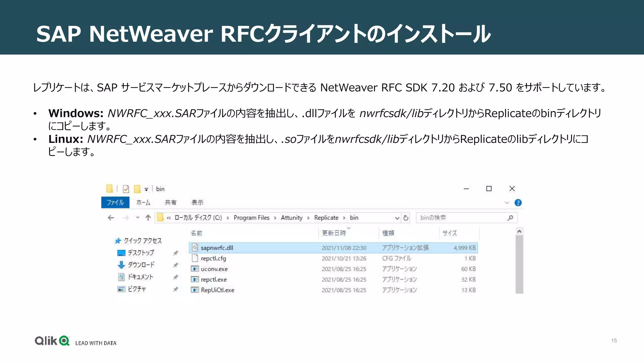
Task: Open Explorer help question mark icon
Action: pyautogui.click(x=518, y=203)
